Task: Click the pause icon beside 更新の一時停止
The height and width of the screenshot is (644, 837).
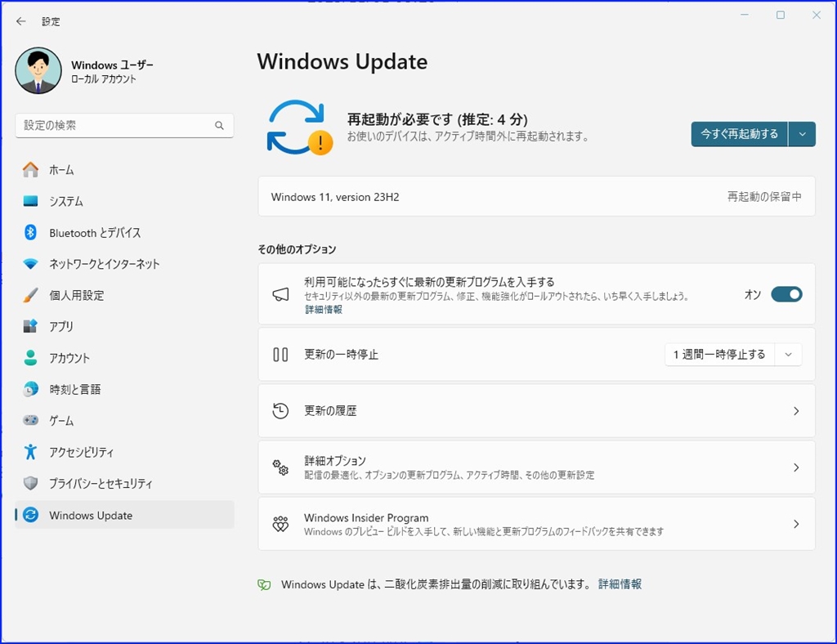Action: pyautogui.click(x=281, y=354)
